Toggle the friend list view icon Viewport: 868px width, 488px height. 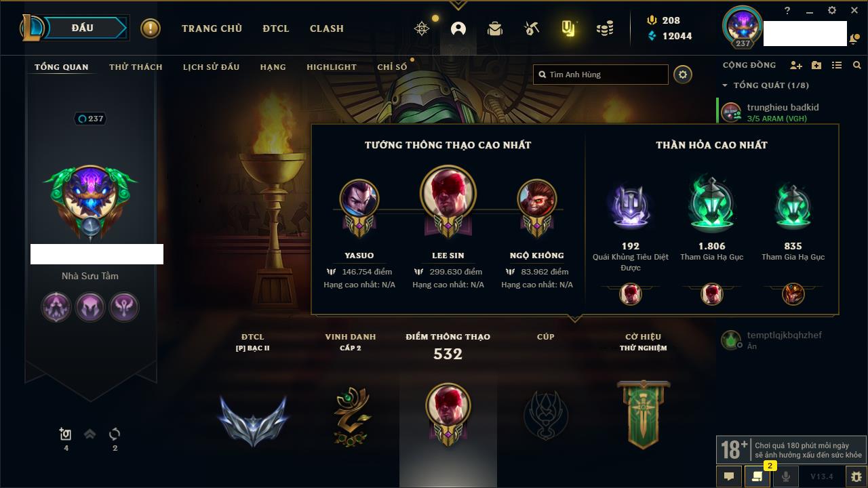(837, 65)
